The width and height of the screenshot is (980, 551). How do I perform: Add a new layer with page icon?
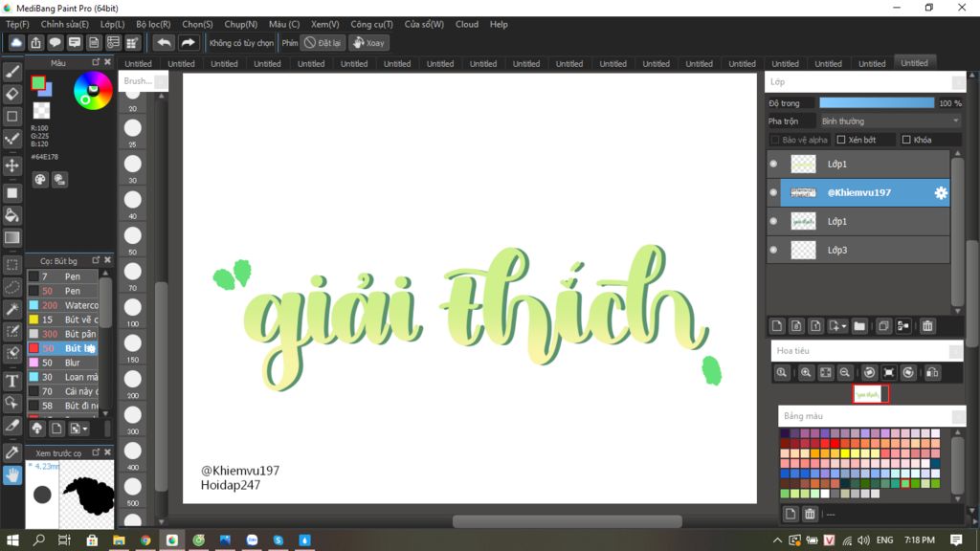tap(777, 326)
